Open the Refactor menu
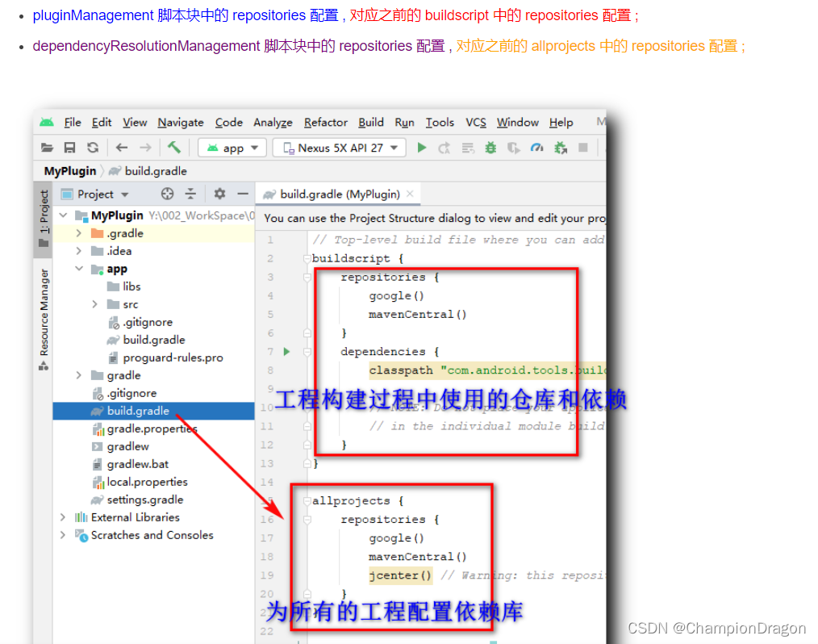Image resolution: width=818 pixels, height=644 pixels. click(325, 122)
